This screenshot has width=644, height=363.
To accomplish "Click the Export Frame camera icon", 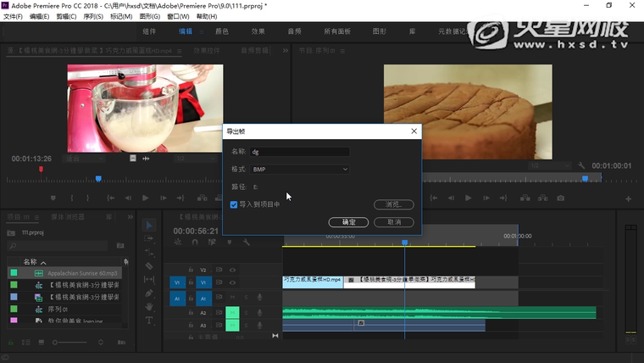I will click(560, 198).
